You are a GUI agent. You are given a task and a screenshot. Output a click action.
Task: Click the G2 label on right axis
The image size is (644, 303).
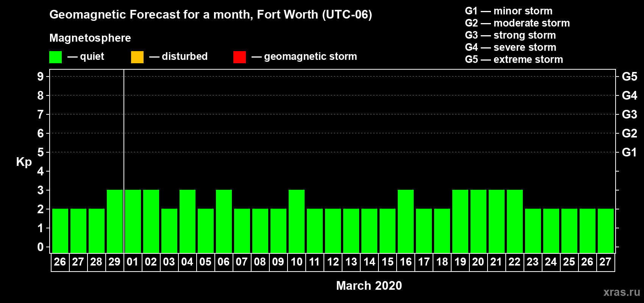click(x=630, y=133)
